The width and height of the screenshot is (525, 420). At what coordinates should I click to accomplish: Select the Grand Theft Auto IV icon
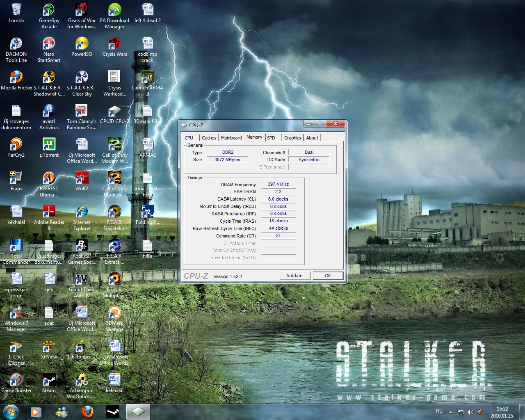click(82, 285)
